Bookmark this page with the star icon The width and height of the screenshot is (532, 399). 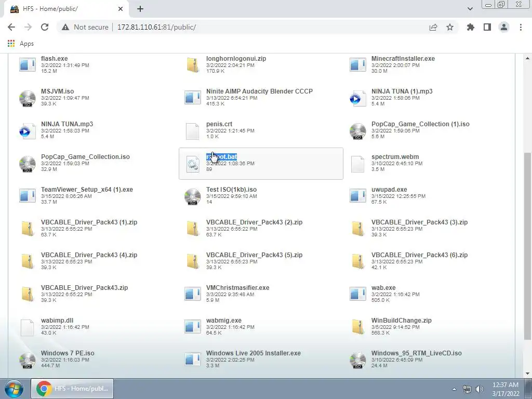click(x=450, y=27)
